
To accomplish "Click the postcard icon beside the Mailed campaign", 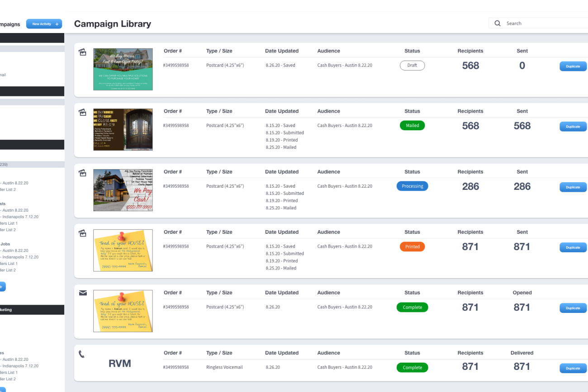I will (x=82, y=112).
